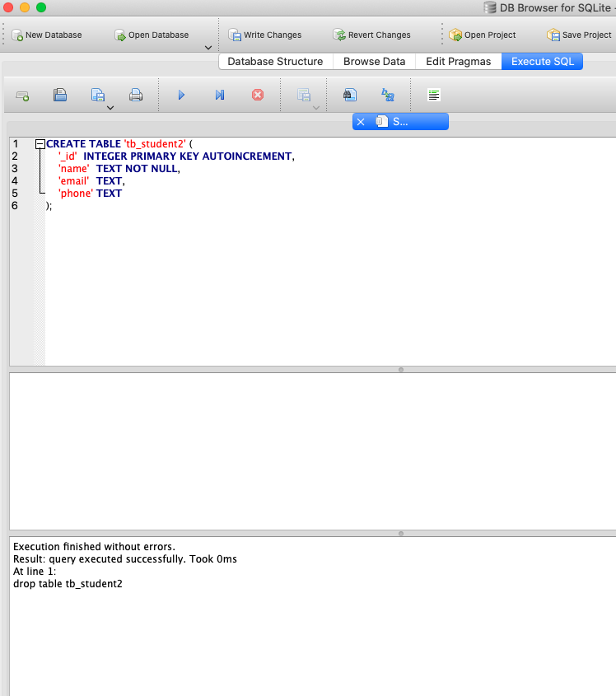
Task: Click the save SQL file icon
Action: [98, 95]
